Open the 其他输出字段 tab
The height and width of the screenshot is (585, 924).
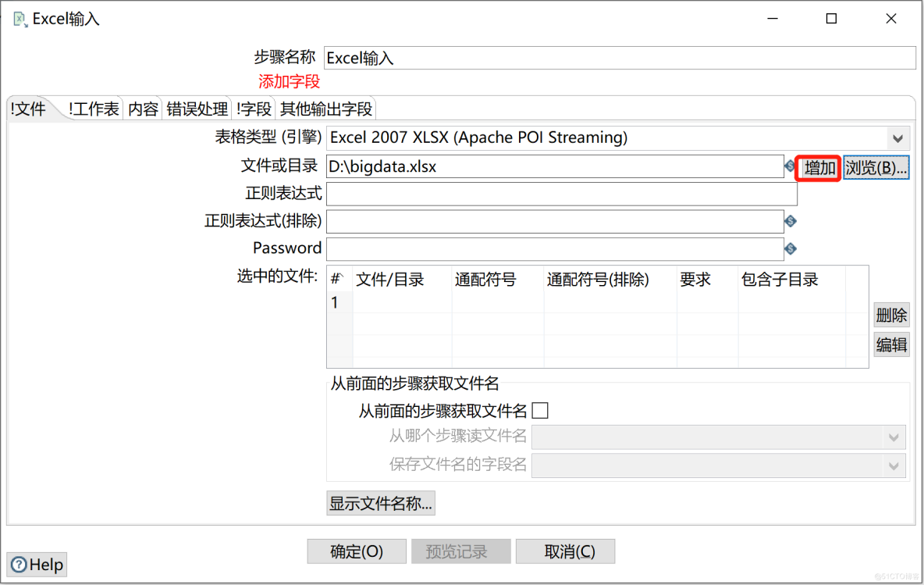point(326,109)
